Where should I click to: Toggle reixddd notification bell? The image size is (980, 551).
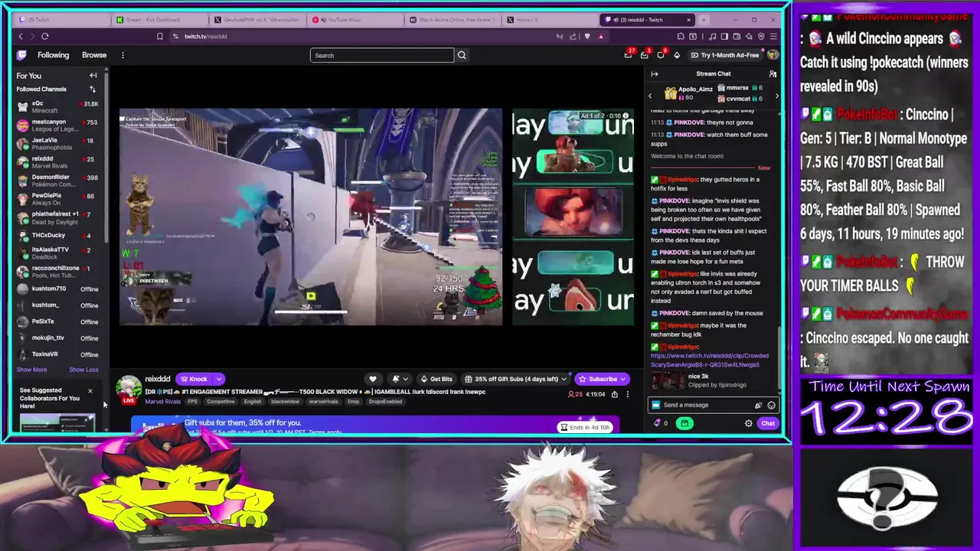click(x=396, y=379)
